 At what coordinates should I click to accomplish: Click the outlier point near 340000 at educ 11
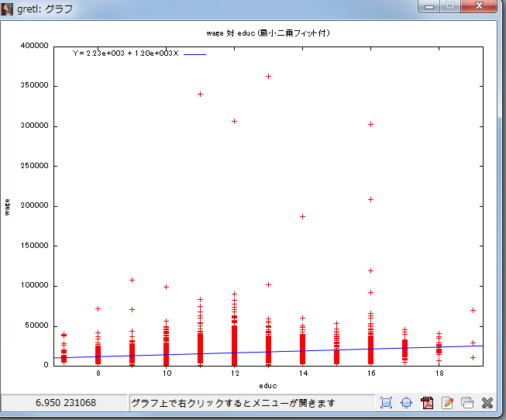click(200, 94)
